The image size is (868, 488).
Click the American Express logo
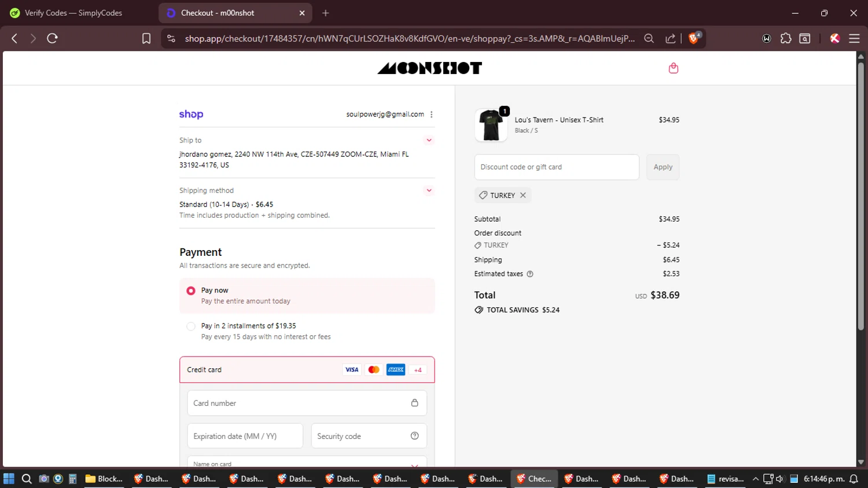point(396,370)
